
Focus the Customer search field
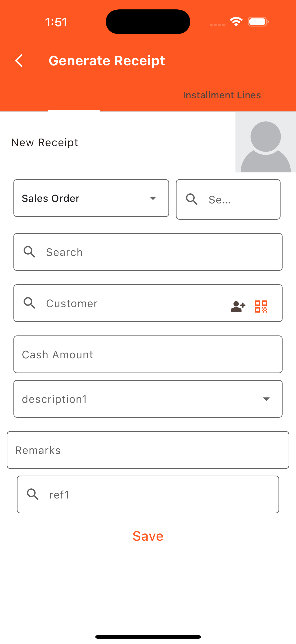tap(148, 303)
